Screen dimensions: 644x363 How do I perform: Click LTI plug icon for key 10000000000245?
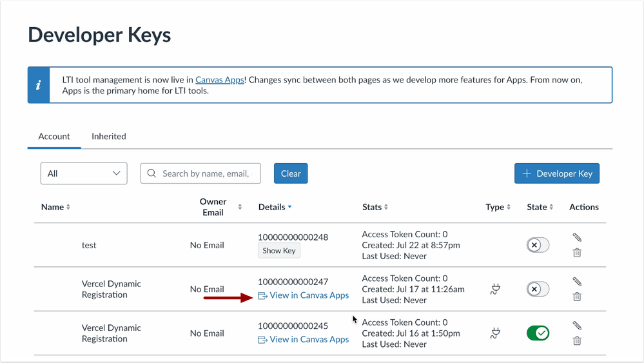pyautogui.click(x=495, y=333)
